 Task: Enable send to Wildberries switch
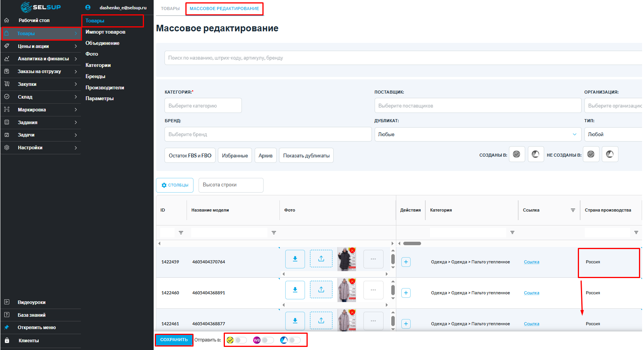[268, 340]
